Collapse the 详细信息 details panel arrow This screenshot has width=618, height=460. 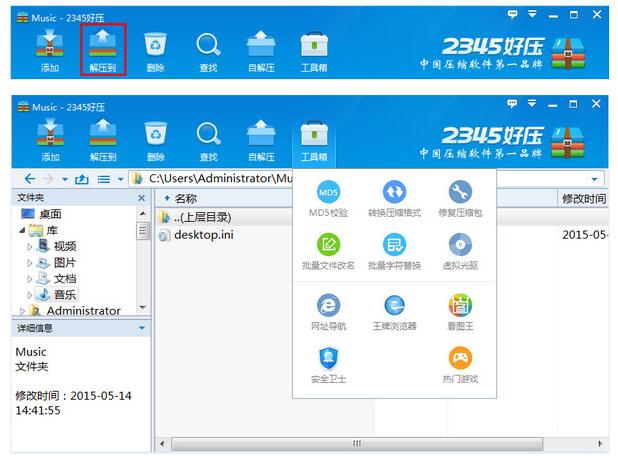[142, 328]
